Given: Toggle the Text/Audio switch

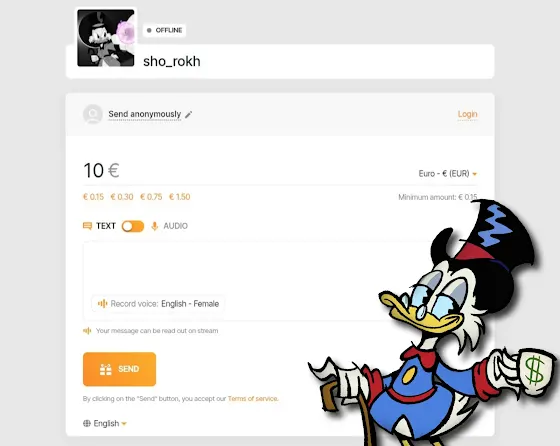Looking at the screenshot, I should tap(133, 226).
